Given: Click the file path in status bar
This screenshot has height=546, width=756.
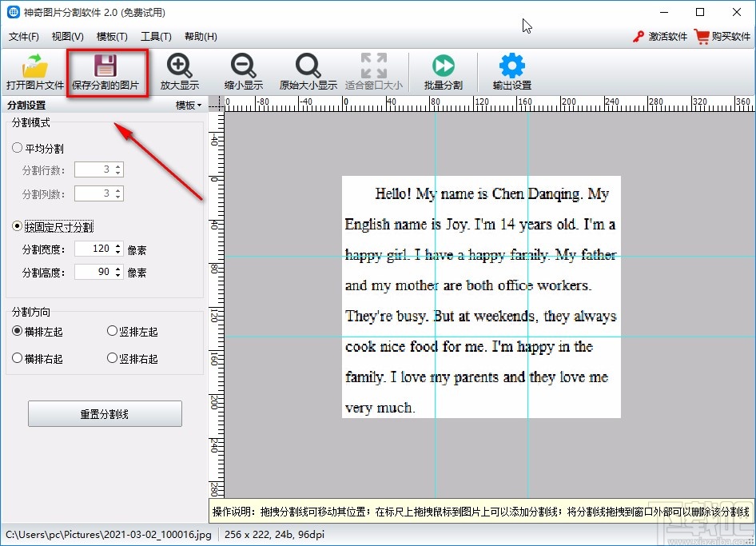Looking at the screenshot, I should click(x=109, y=535).
